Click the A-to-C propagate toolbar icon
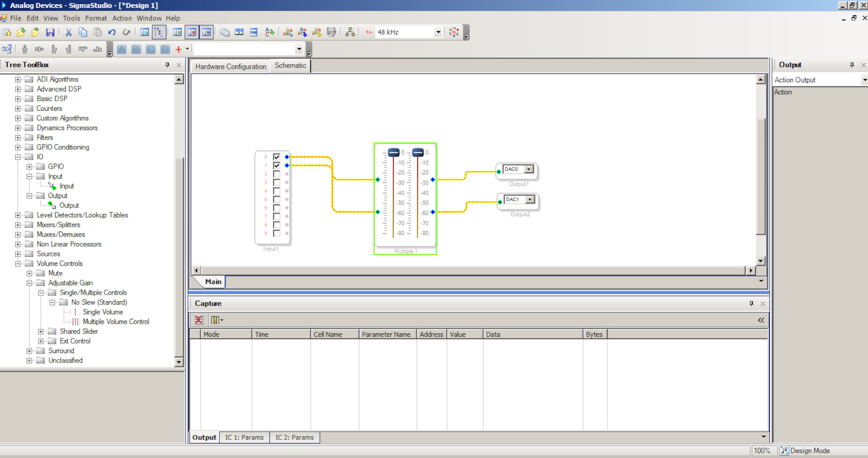 [269, 32]
